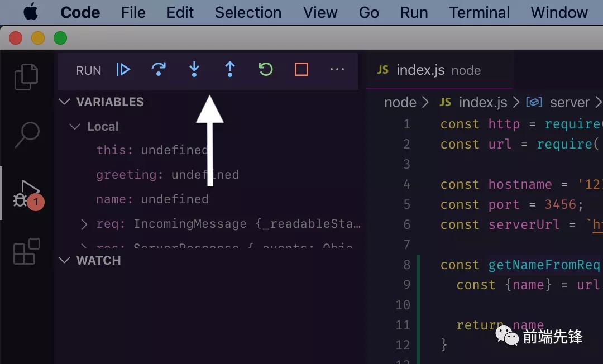603x364 pixels.
Task: Open the Explorer icon in the activity bar
Action: click(26, 77)
